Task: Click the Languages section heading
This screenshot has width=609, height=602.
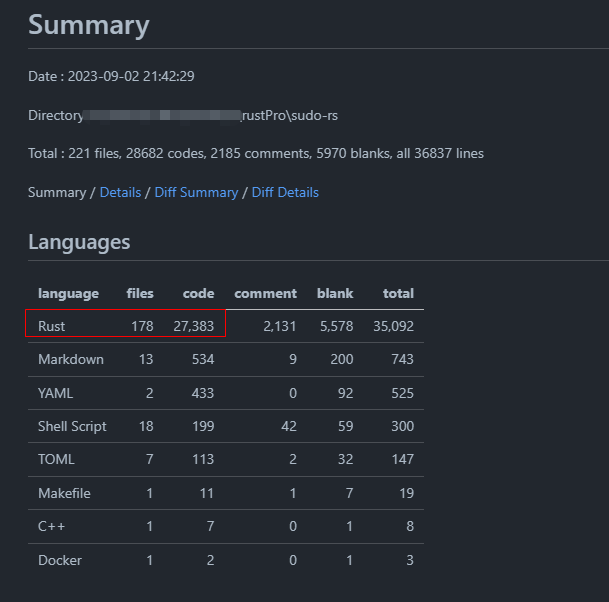Action: [79, 241]
